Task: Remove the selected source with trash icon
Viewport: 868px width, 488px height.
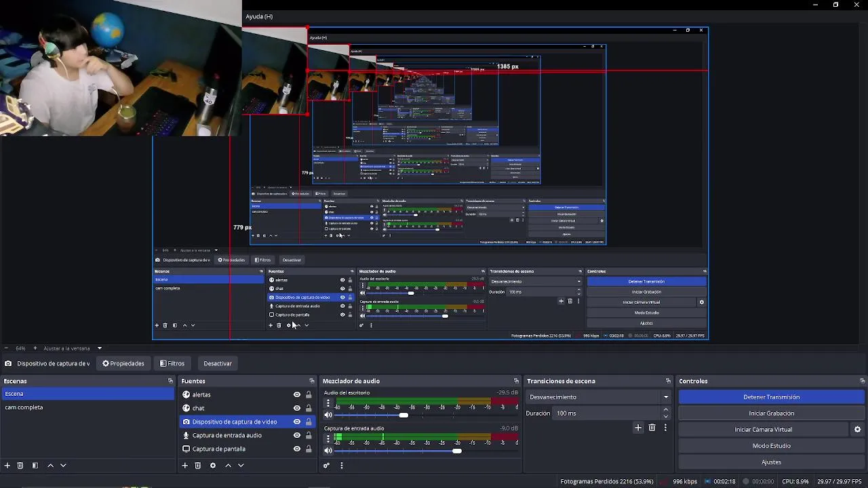Action: click(198, 466)
